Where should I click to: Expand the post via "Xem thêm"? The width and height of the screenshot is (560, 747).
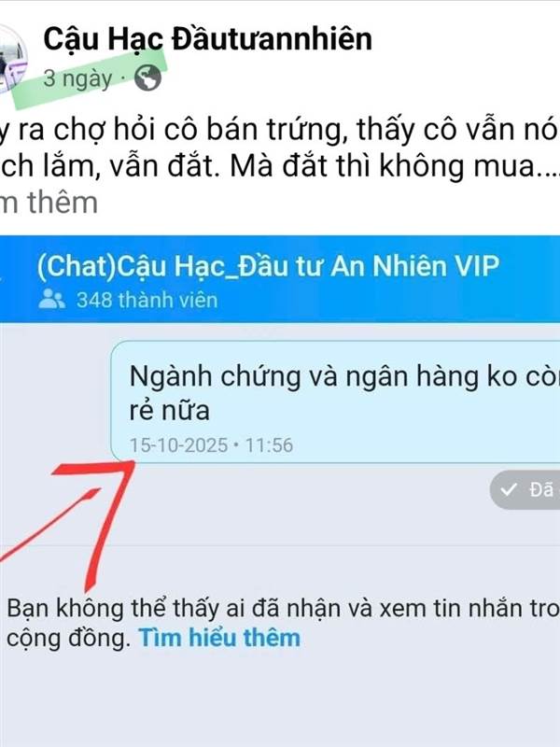click(49, 203)
